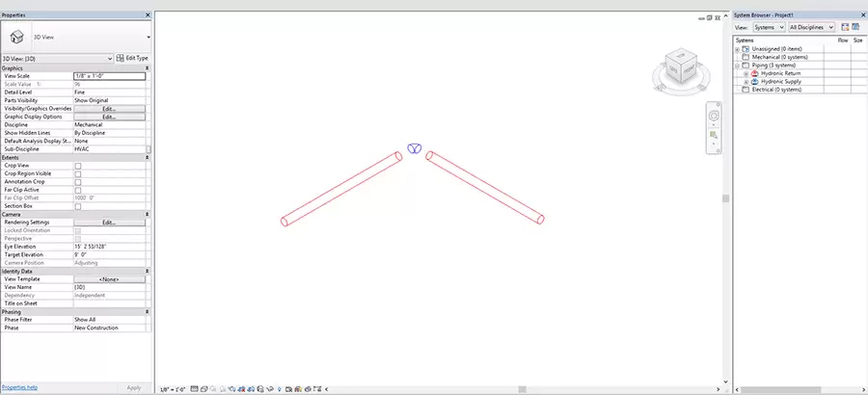This screenshot has width=868, height=395.
Task: Collapse the Identity Data property group
Action: click(148, 271)
